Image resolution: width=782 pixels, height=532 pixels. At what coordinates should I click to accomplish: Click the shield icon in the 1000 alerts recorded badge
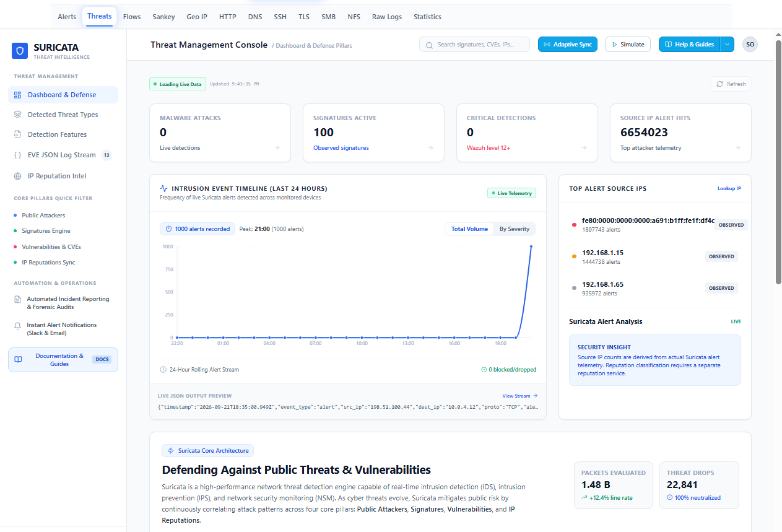pos(168,229)
